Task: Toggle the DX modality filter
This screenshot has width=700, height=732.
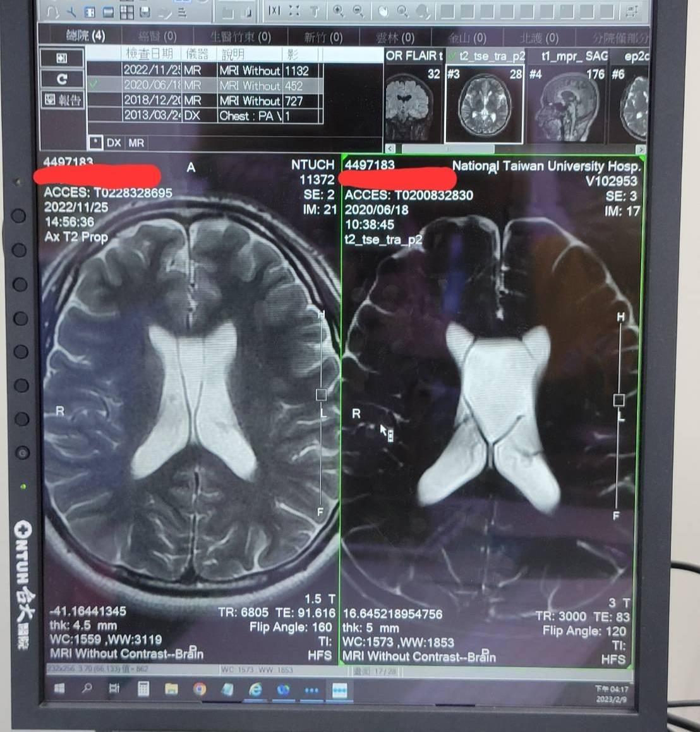Action: tap(114, 143)
